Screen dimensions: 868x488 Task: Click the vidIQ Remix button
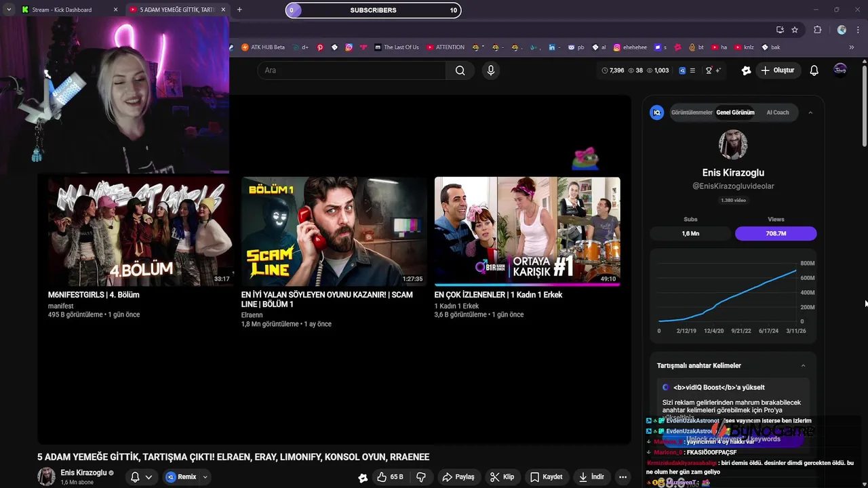click(x=182, y=477)
